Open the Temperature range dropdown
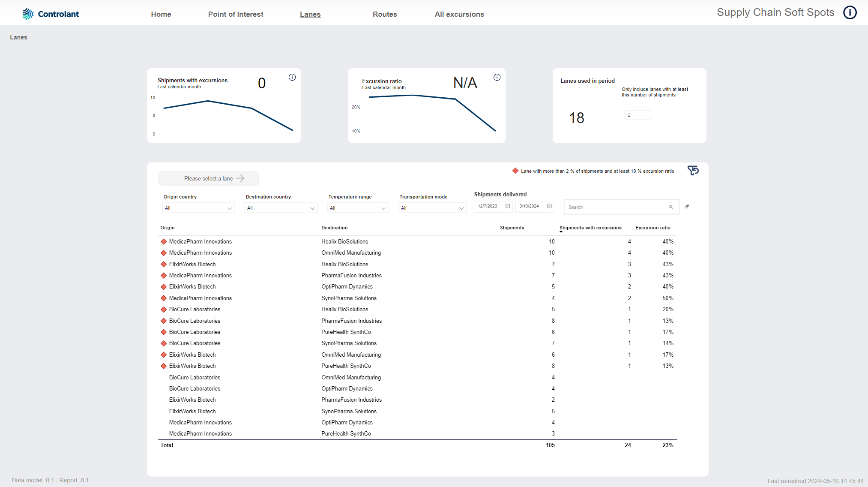Viewport: 868px width, 487px height. pyautogui.click(x=358, y=208)
